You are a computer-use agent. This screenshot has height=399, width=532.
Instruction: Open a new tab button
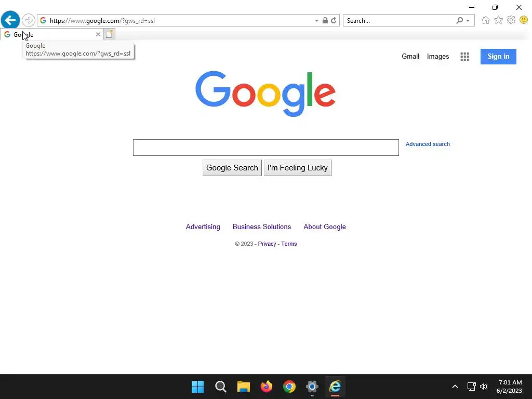[109, 34]
